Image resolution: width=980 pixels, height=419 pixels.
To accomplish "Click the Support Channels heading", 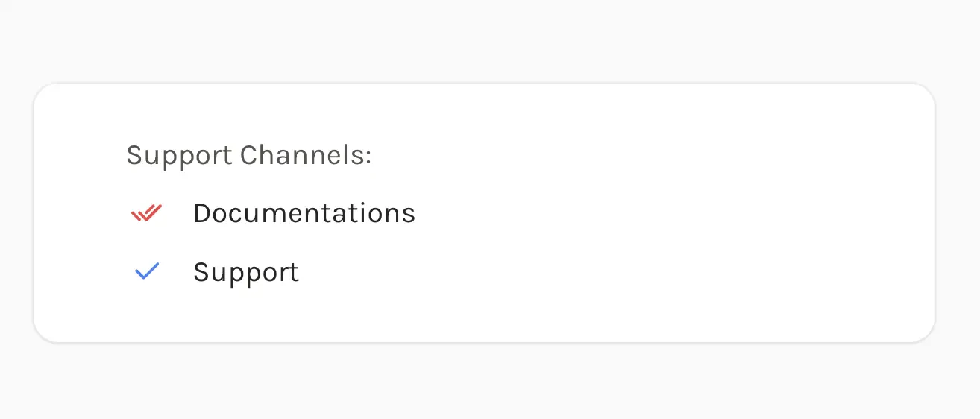I will pos(249,155).
